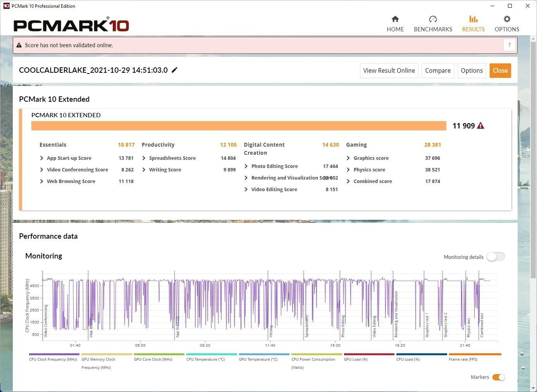Expand the Graphics score row
The image size is (537, 392).
tap(348, 158)
